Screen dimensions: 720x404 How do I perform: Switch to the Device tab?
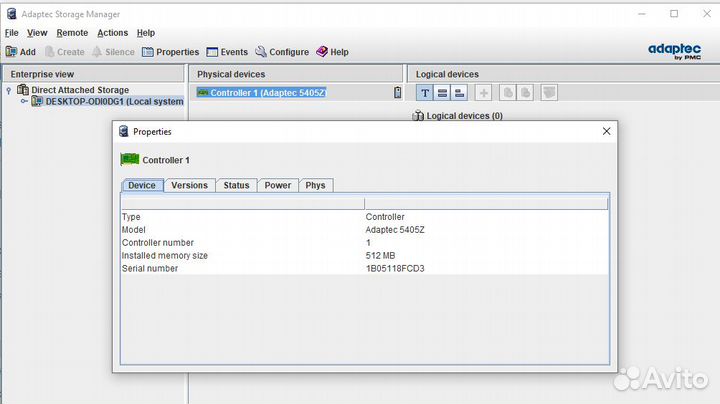coord(142,185)
